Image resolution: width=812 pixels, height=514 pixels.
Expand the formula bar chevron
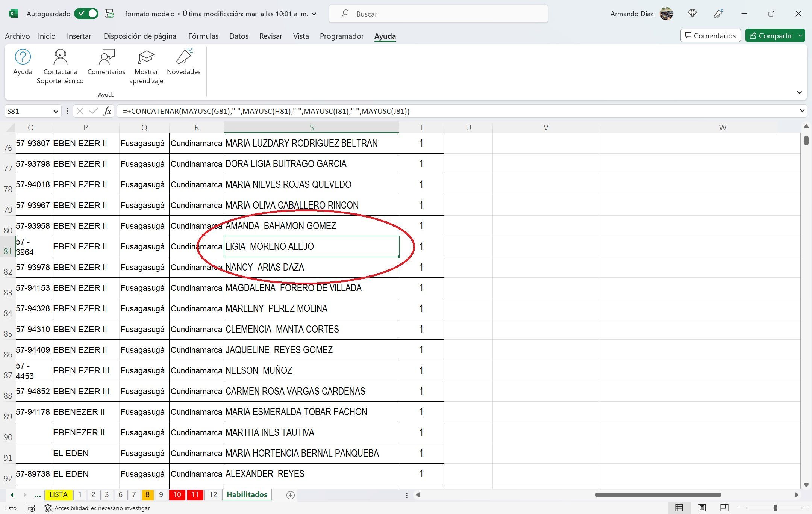(x=802, y=111)
